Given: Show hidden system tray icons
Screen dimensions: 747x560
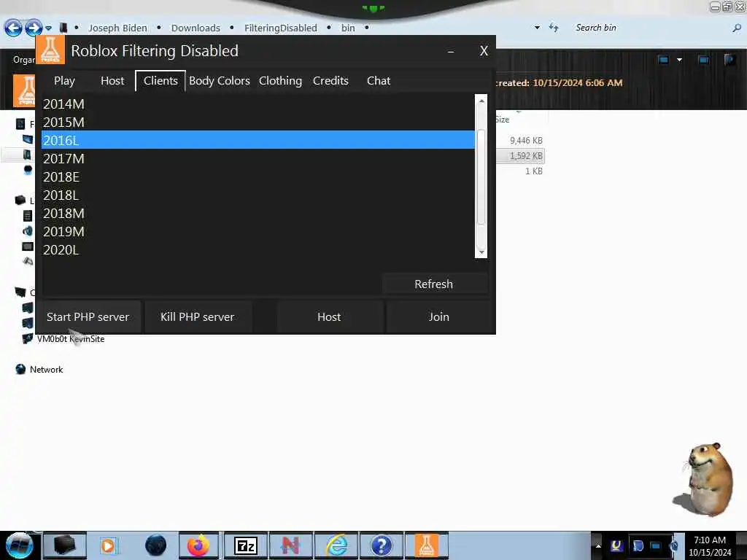Looking at the screenshot, I should click(598, 545).
